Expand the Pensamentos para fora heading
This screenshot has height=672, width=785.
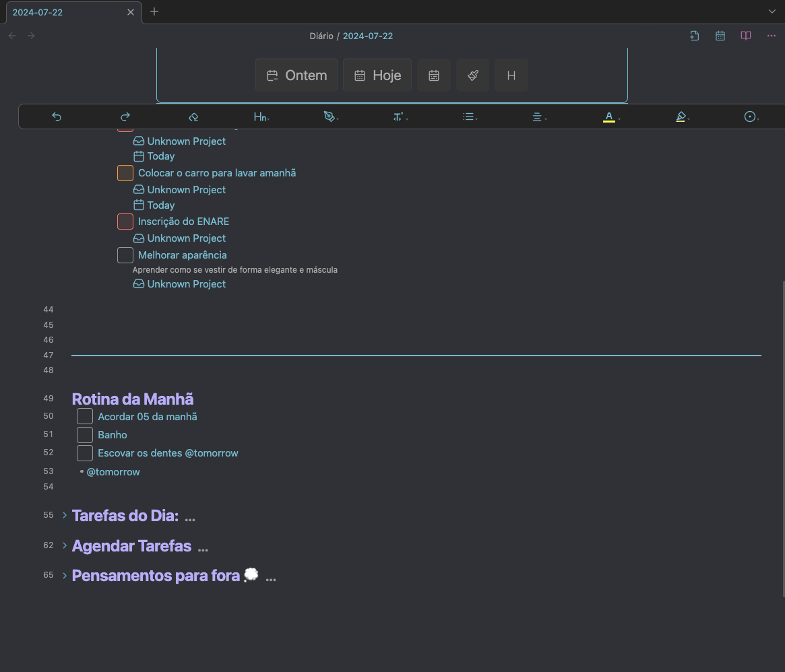pyautogui.click(x=65, y=575)
